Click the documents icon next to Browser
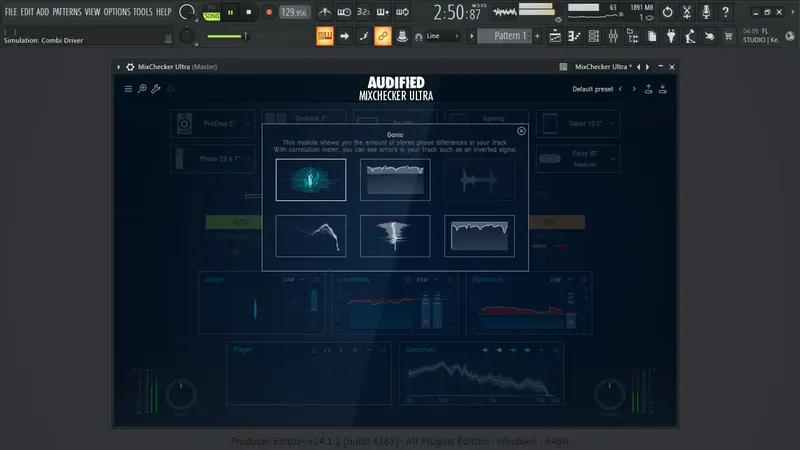The height and width of the screenshot is (450, 800). pos(652,36)
